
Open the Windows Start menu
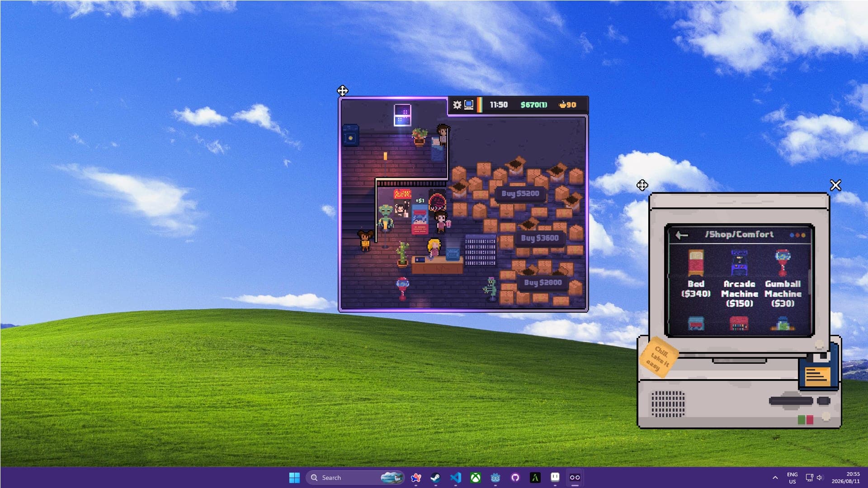coord(294,478)
